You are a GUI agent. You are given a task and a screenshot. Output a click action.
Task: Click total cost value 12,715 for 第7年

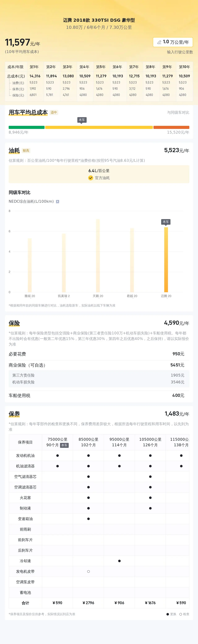(x=134, y=76)
